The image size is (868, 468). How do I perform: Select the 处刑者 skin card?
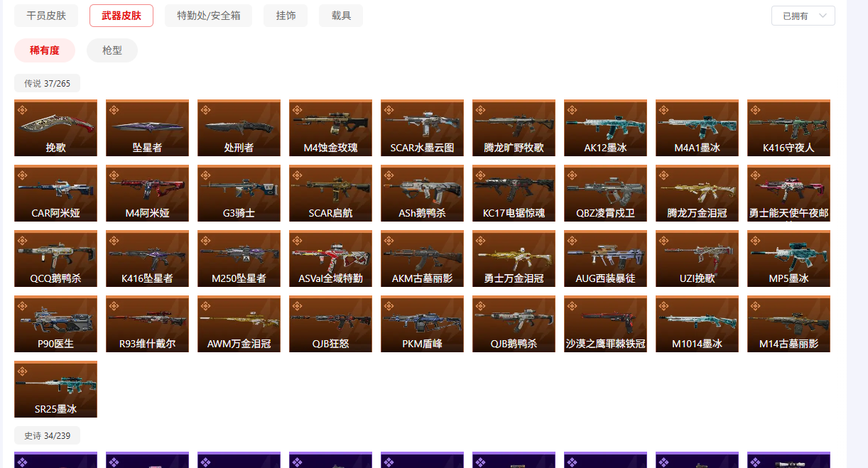[x=239, y=128]
